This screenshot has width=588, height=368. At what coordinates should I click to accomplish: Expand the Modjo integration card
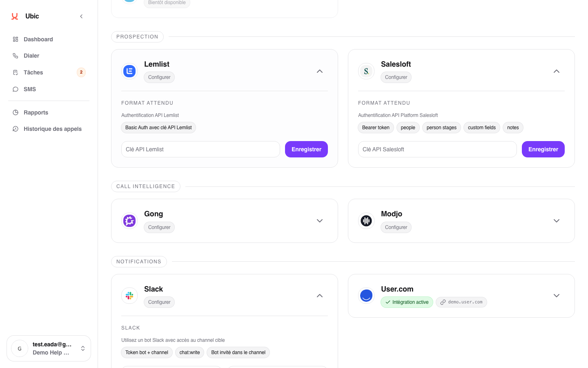(x=557, y=221)
